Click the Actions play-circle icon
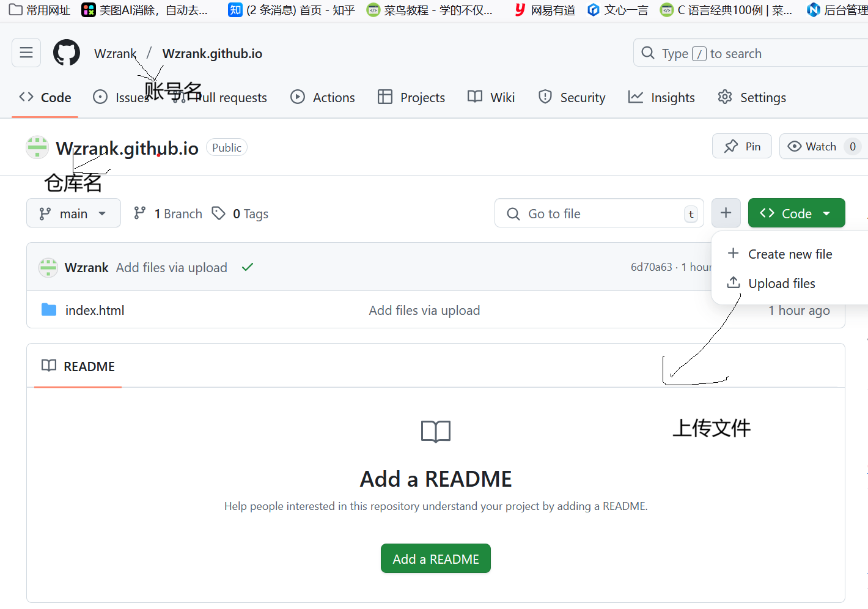868x609 pixels. point(298,97)
